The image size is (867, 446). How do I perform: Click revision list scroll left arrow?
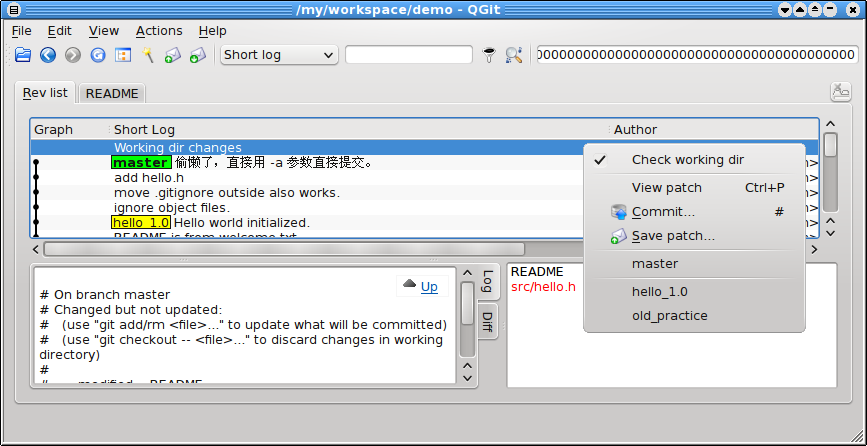[x=36, y=249]
